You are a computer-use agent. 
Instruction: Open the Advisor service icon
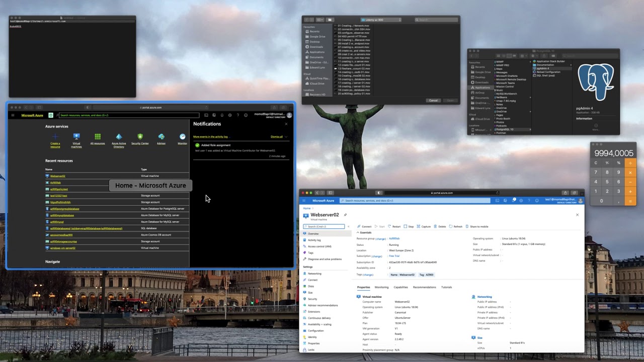point(161,137)
